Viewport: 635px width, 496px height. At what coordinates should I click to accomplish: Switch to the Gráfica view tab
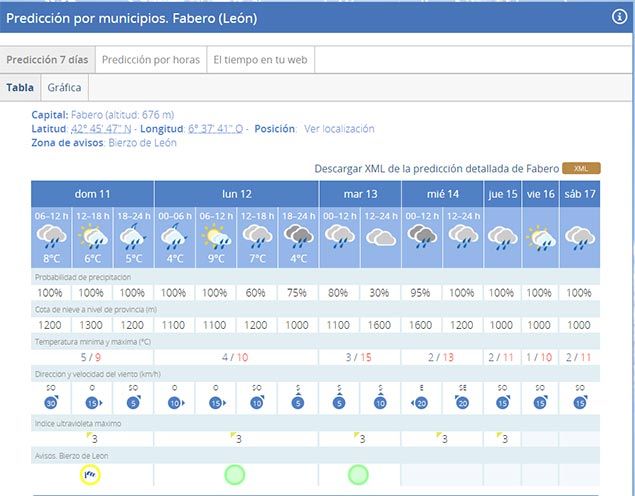[64, 88]
